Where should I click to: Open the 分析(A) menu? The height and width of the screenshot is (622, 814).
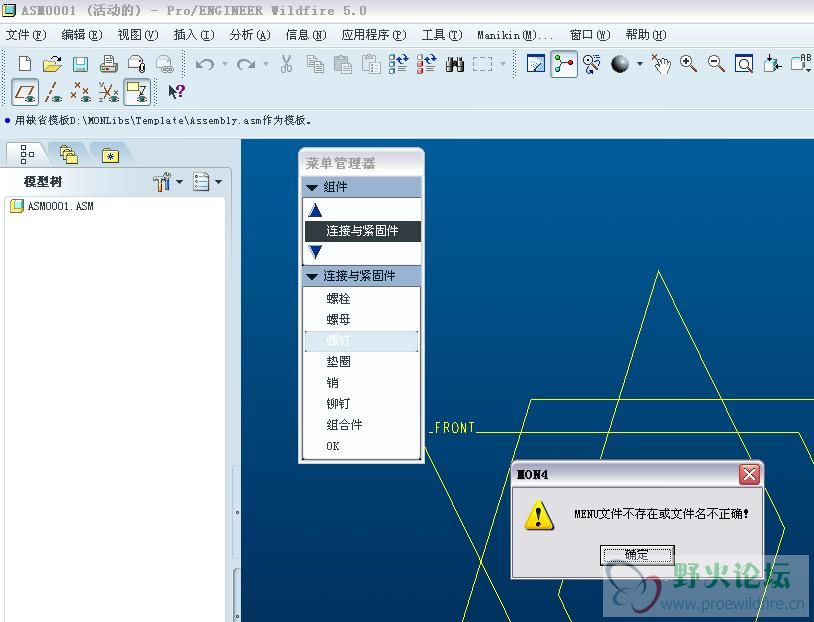[250, 35]
